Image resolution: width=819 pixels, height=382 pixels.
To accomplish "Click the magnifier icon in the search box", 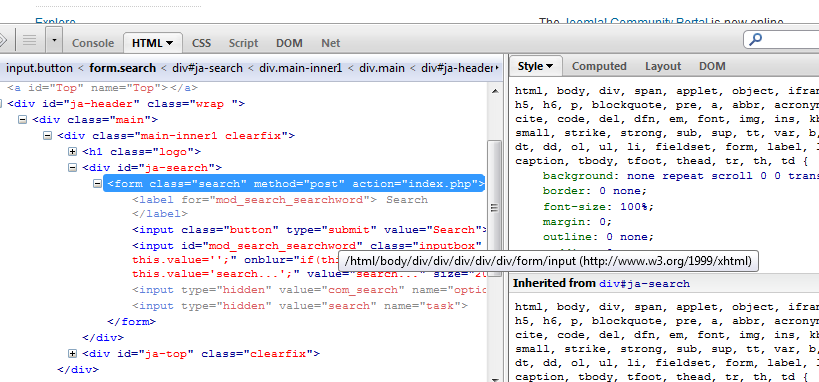I will click(x=756, y=39).
